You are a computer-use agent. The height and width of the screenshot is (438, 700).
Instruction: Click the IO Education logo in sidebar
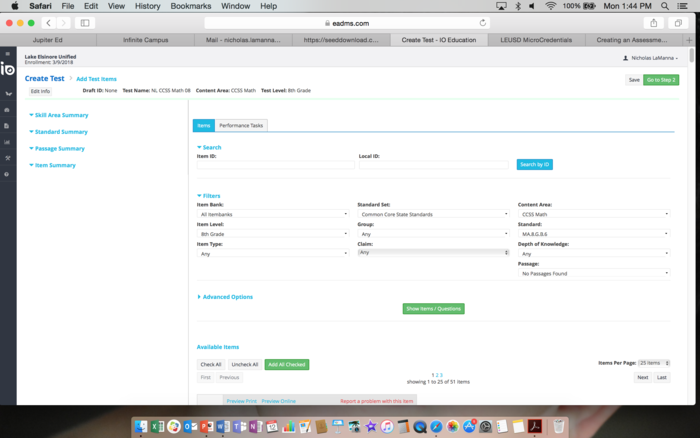(x=8, y=71)
